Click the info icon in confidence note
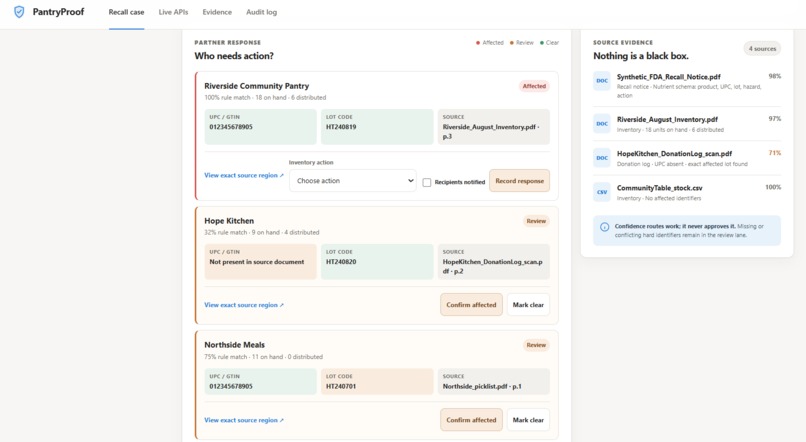The width and height of the screenshot is (806, 442). [x=604, y=227]
